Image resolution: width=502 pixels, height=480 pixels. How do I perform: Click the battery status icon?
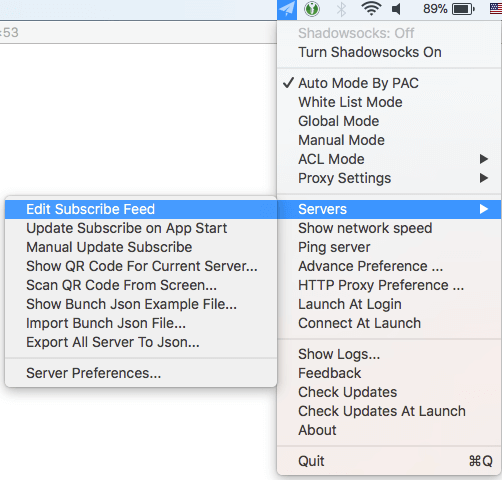463,9
